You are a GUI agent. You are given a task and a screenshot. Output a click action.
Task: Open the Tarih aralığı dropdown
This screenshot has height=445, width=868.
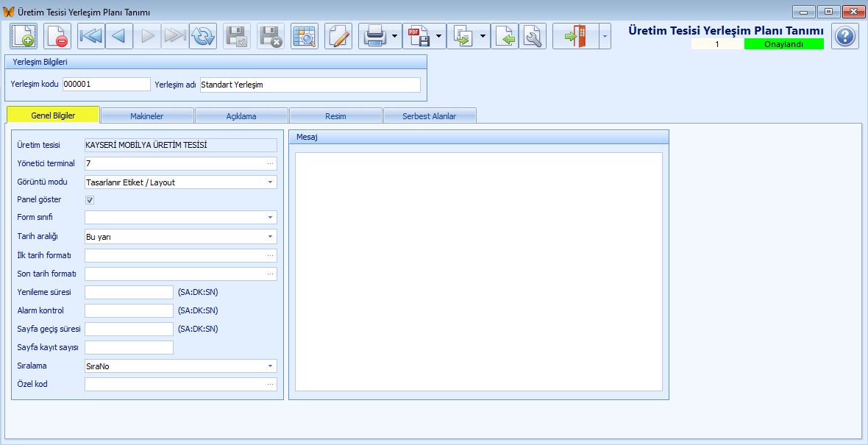coord(270,236)
